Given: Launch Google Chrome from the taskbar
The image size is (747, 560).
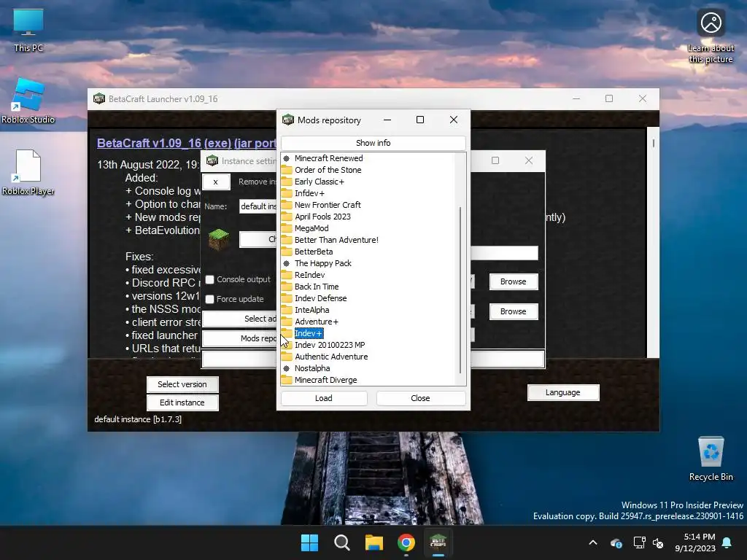Looking at the screenshot, I should point(406,542).
